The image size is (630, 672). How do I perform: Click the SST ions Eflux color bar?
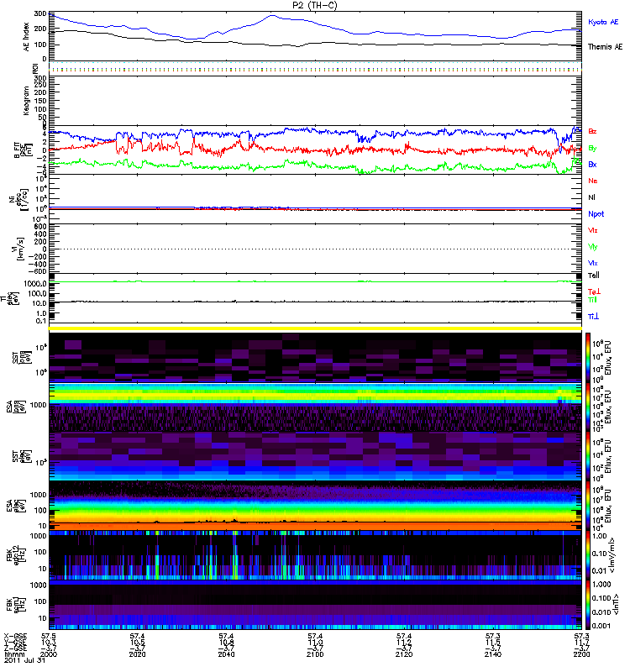point(588,358)
